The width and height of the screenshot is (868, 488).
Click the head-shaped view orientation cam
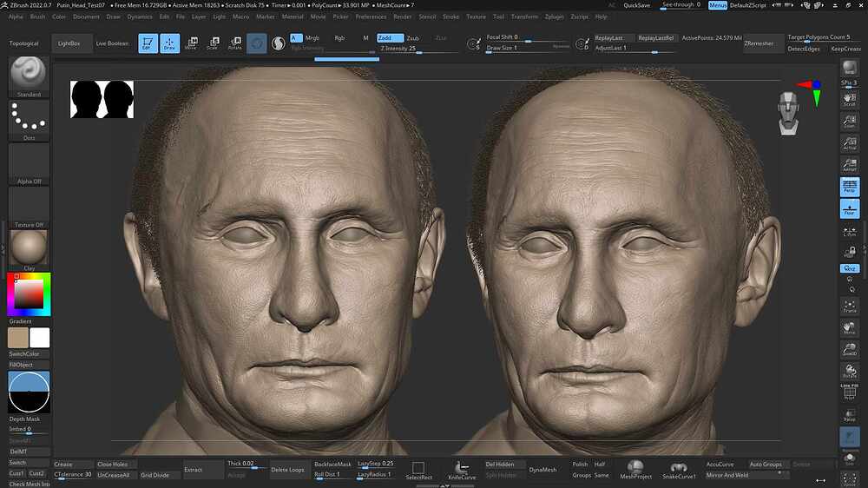pyautogui.click(x=788, y=113)
